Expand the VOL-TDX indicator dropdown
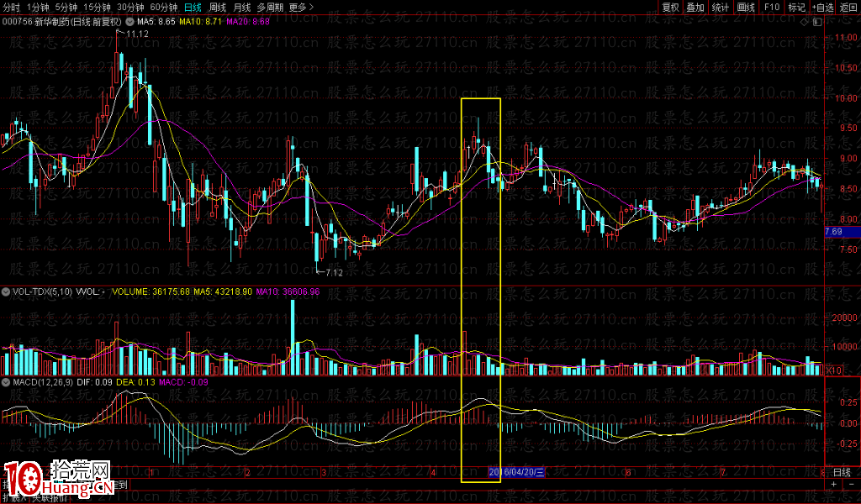The width and height of the screenshot is (861, 504). coord(6,291)
